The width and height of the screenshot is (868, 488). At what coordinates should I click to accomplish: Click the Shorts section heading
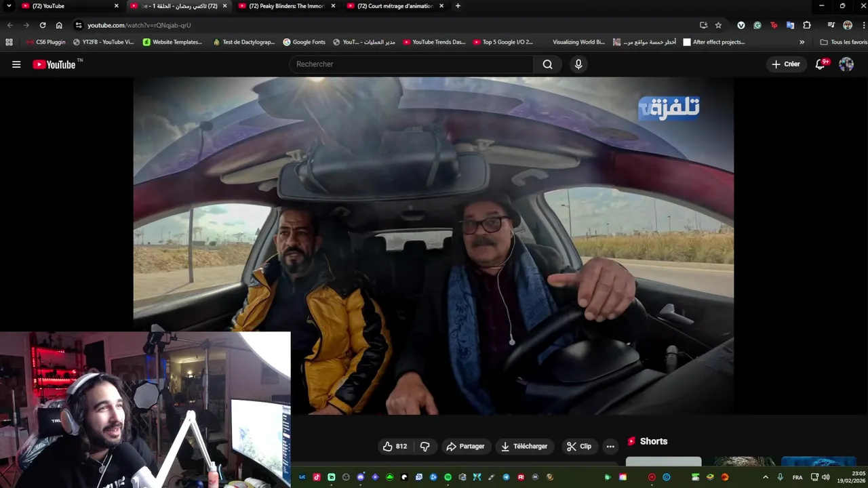pyautogui.click(x=654, y=441)
